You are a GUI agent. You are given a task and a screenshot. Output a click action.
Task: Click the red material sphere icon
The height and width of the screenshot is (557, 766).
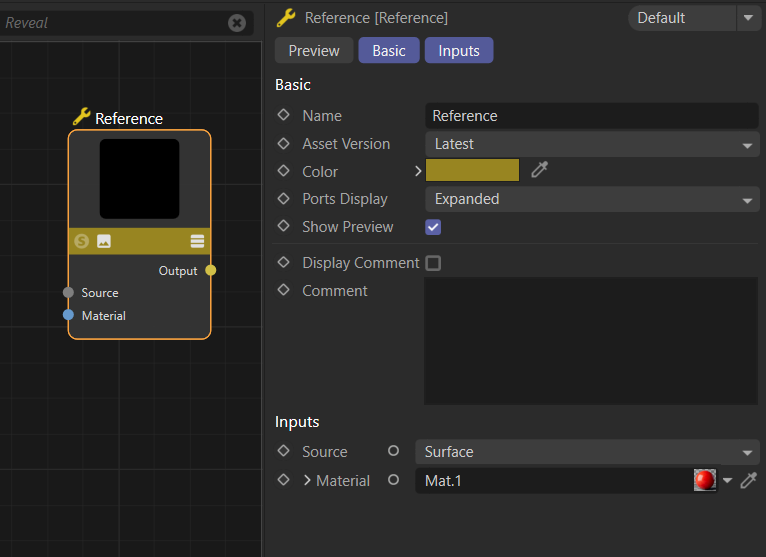coord(705,480)
